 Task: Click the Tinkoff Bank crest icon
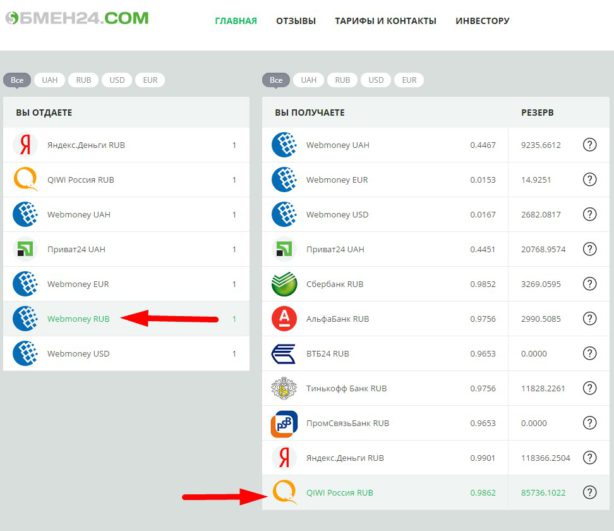(284, 389)
